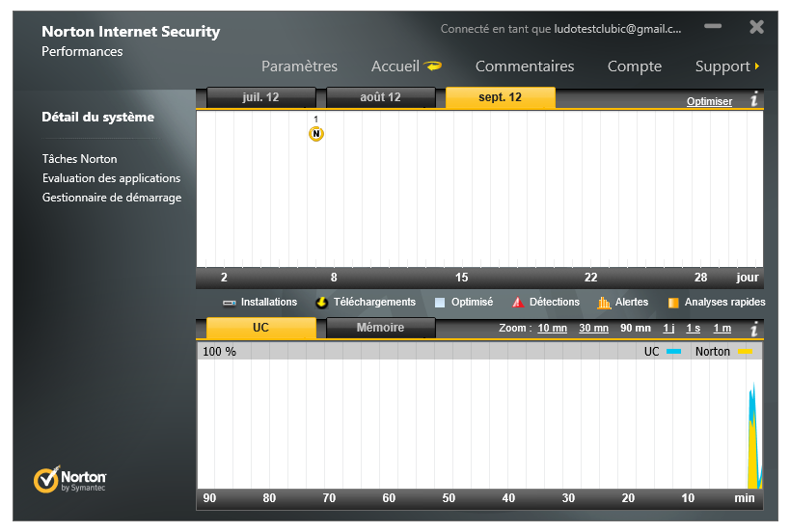Click the 50 minute mark on the graph axis
This screenshot has height=532, width=790.
pos(449,497)
